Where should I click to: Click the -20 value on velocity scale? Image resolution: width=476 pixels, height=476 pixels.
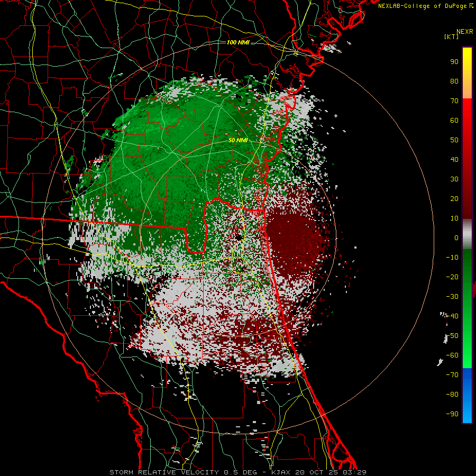pos(452,277)
